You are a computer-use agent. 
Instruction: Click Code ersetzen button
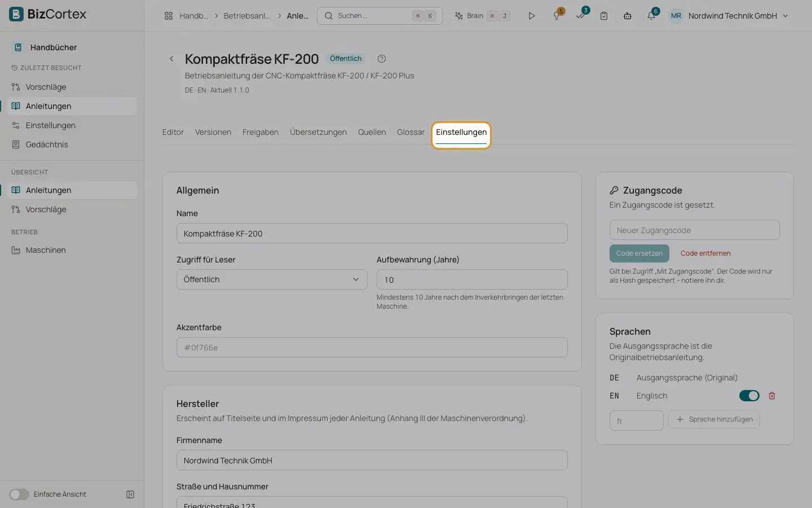[x=639, y=253]
